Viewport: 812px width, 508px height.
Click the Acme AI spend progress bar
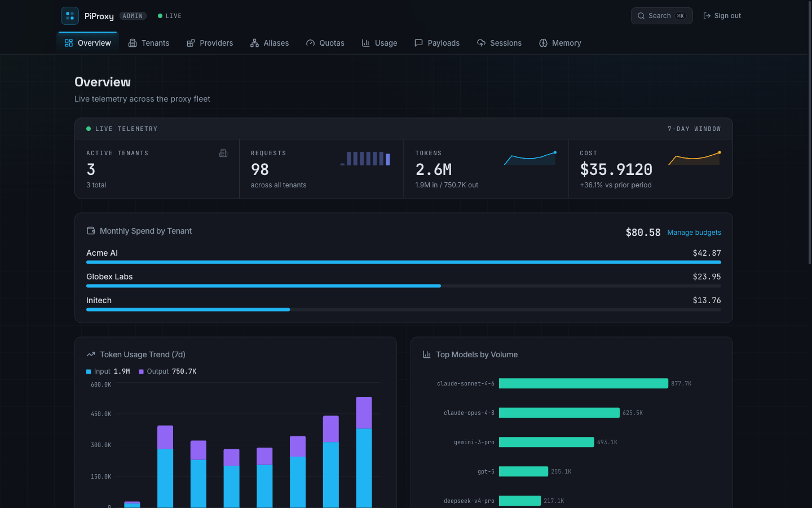(x=404, y=262)
